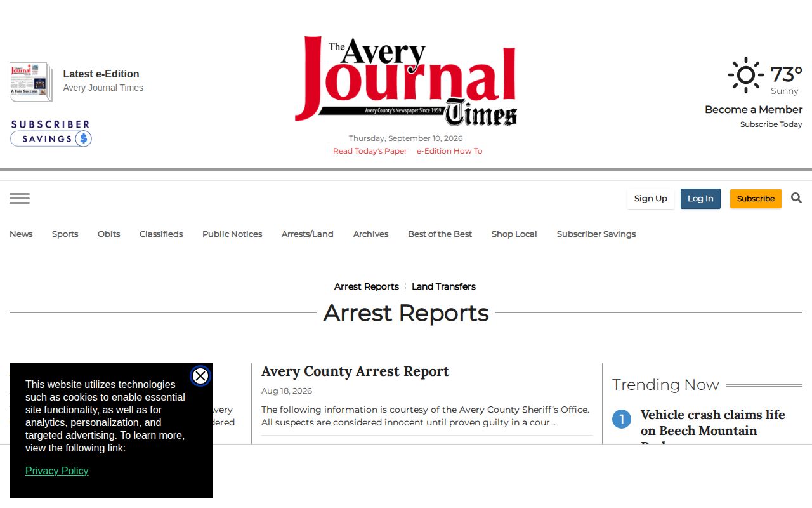Switch to Land Transfers sub-tab
Screen dimensions: 812x508
(443, 286)
